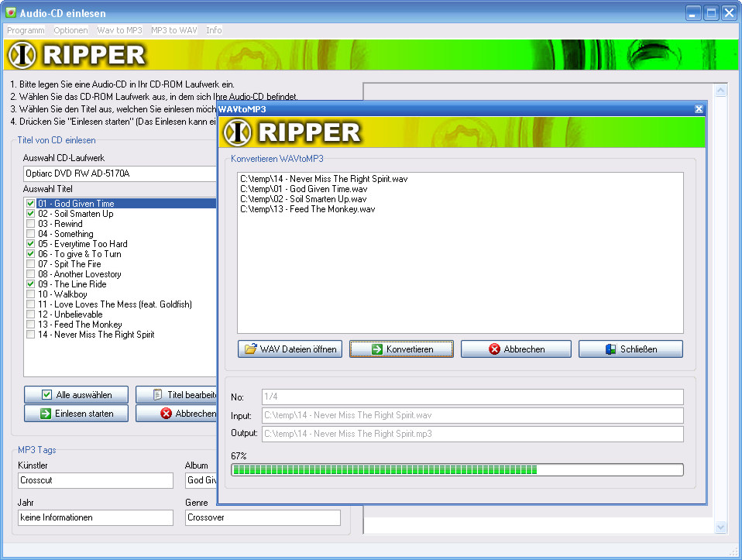The height and width of the screenshot is (560, 742).
Task: Click the checkmark icon on Alle auswählen
Action: tap(46, 395)
